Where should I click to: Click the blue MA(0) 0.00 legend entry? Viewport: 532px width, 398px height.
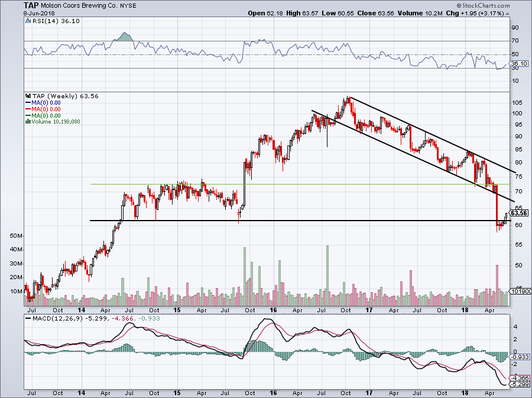tap(43, 103)
